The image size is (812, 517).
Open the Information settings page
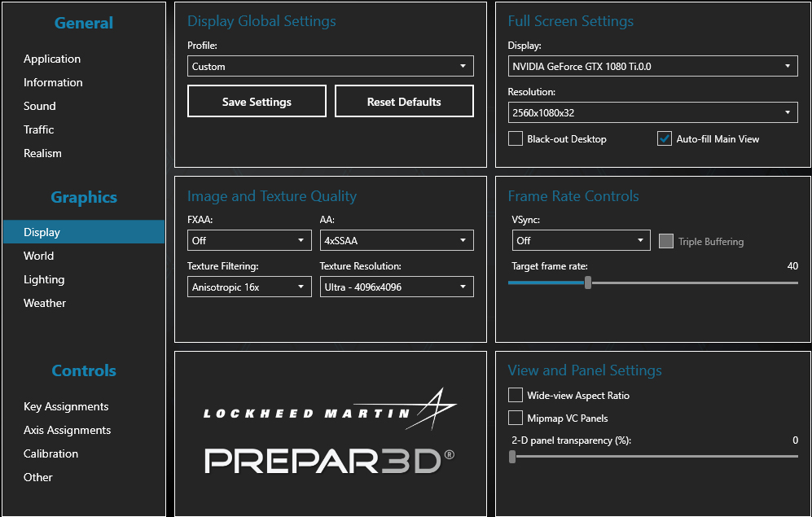tap(53, 82)
